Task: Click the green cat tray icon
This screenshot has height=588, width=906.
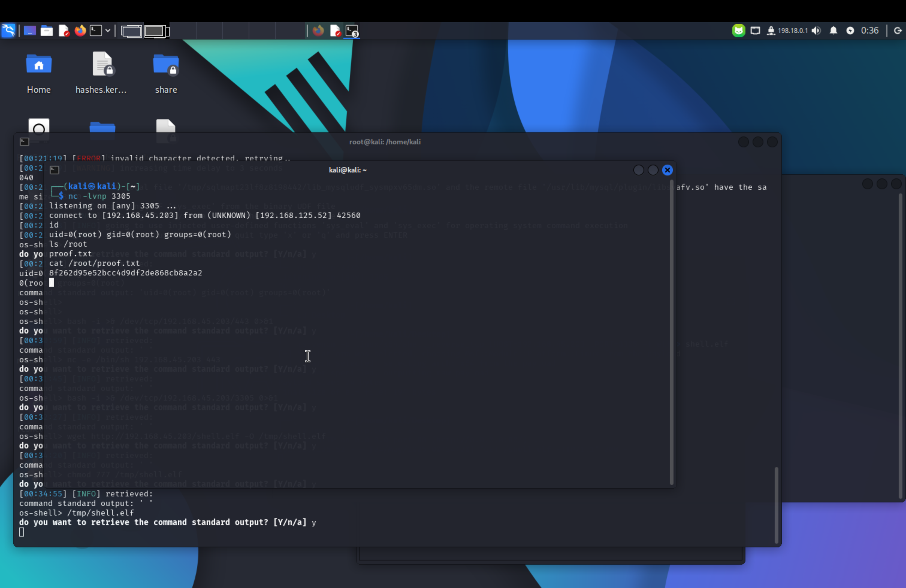Action: [739, 31]
